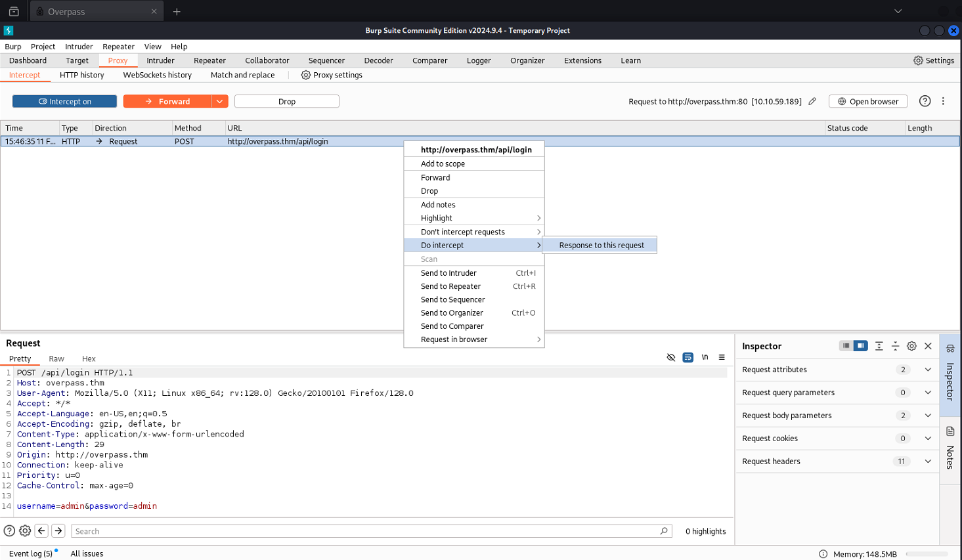Click the Forward button

point(167,101)
